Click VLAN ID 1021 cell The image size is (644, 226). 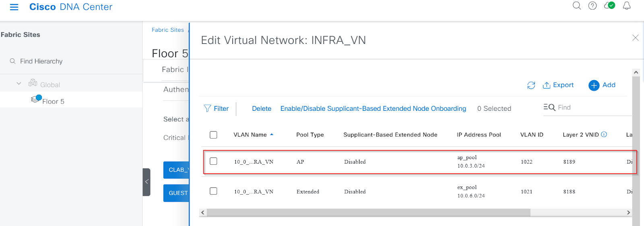coord(526,192)
